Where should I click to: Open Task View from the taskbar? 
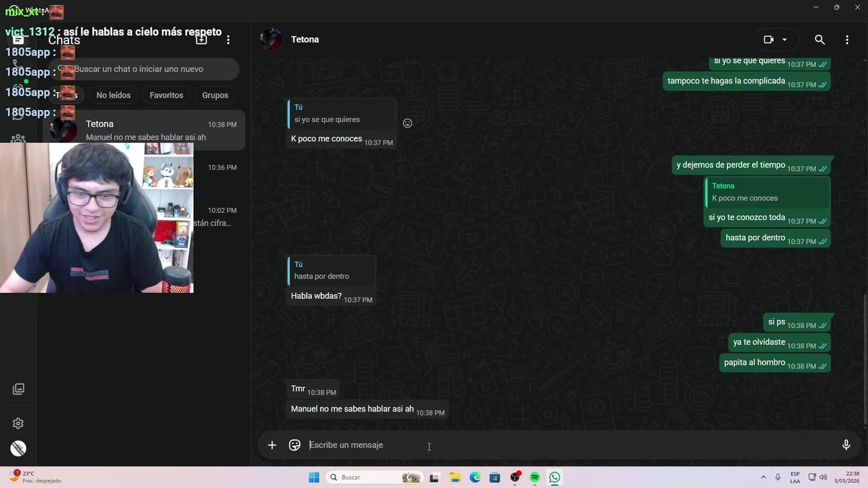pyautogui.click(x=434, y=478)
